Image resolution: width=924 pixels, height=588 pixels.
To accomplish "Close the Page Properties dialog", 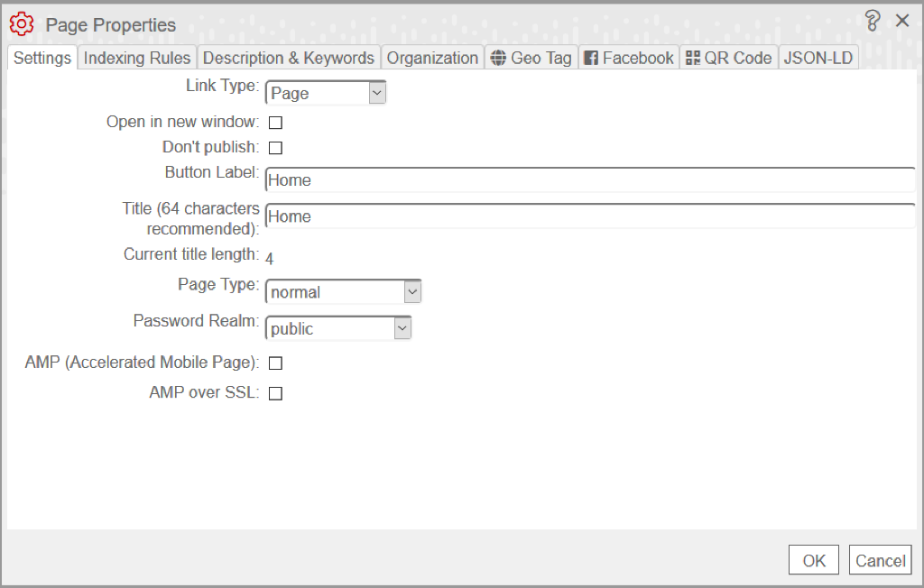I will coord(902,21).
